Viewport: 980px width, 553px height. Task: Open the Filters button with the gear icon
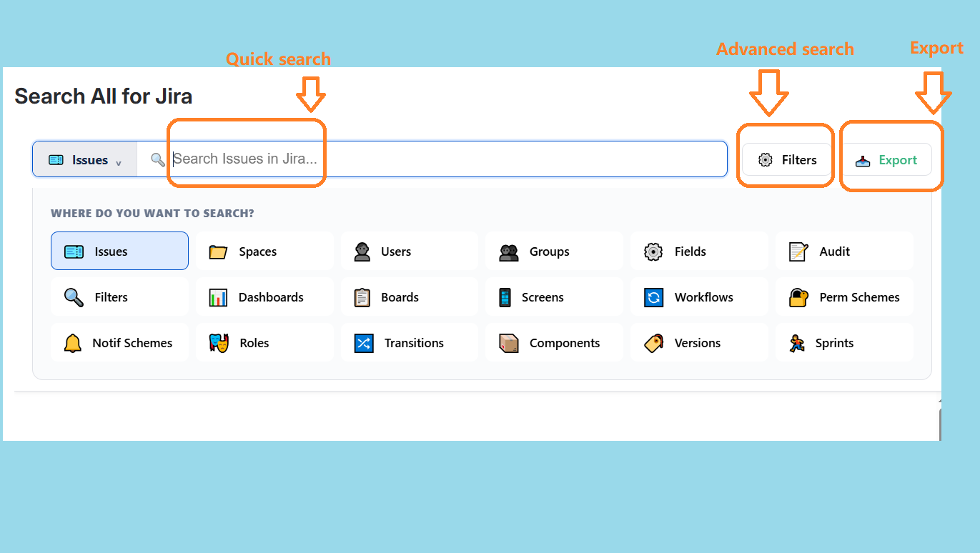(x=787, y=160)
